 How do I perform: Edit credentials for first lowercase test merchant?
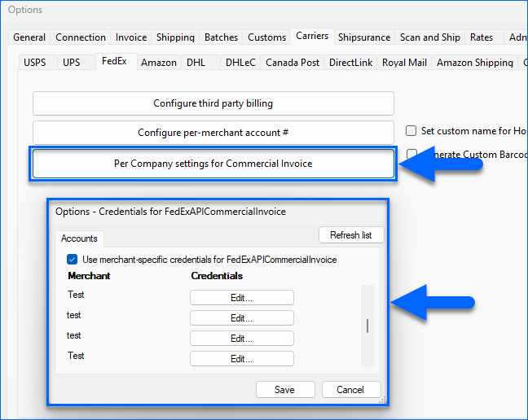pos(241,317)
